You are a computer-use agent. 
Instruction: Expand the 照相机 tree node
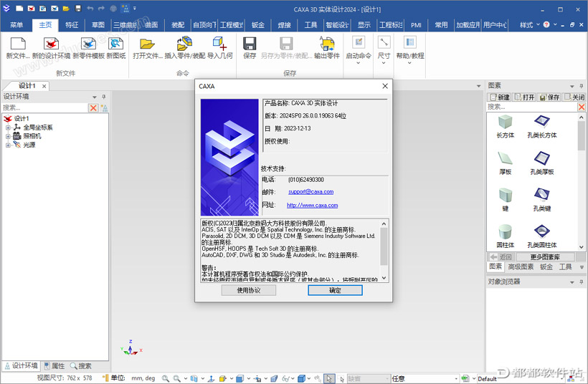pyautogui.click(x=8, y=136)
